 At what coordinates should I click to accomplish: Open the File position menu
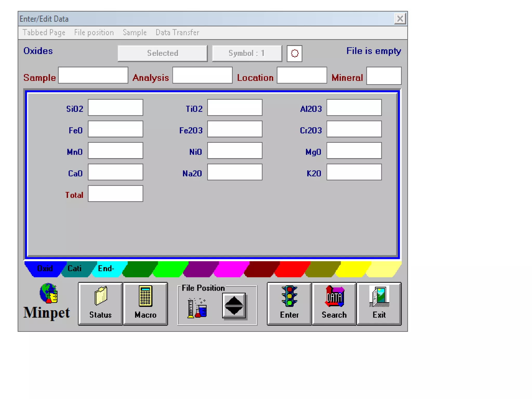pyautogui.click(x=94, y=32)
